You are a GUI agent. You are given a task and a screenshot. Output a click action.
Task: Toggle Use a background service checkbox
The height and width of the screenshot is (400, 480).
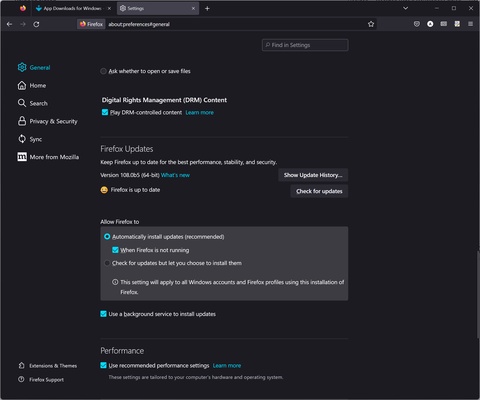103,314
